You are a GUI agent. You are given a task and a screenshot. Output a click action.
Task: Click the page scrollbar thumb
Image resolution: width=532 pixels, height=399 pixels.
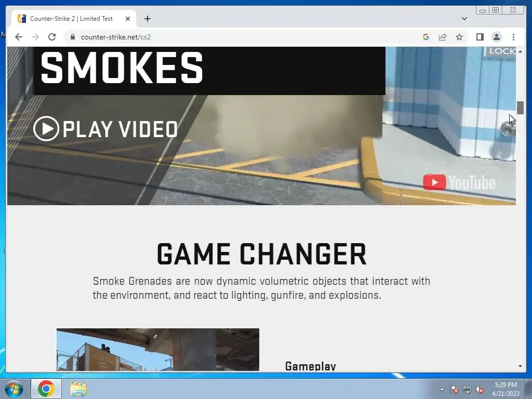pyautogui.click(x=520, y=108)
